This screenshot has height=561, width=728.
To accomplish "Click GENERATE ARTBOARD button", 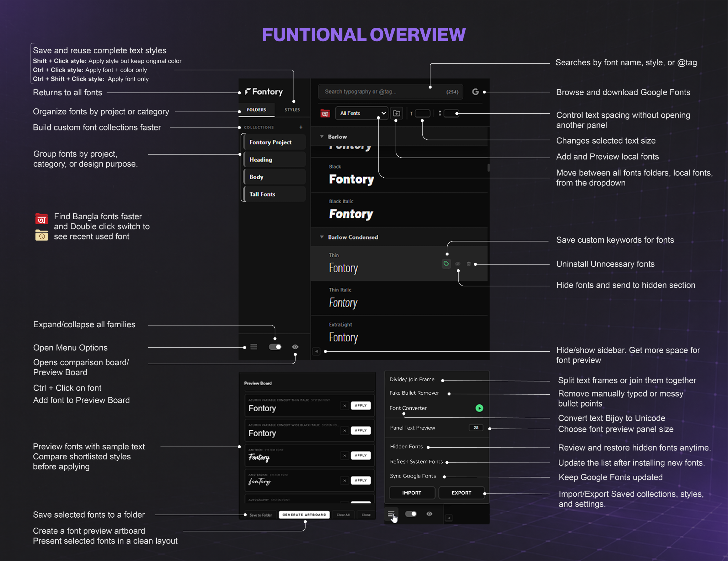I will tap(304, 514).
